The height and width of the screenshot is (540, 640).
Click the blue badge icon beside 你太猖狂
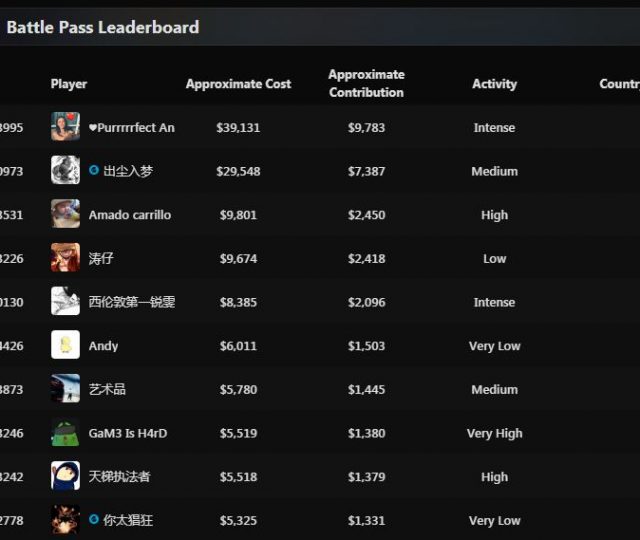(94, 520)
